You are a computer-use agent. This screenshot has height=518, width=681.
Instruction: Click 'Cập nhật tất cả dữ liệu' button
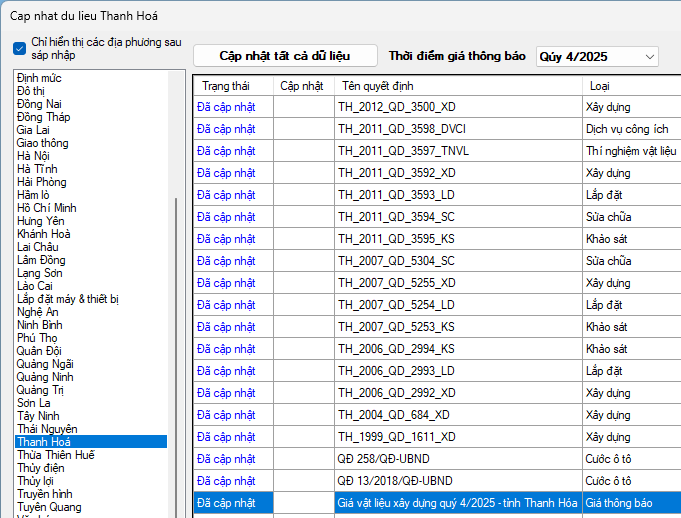[285, 56]
